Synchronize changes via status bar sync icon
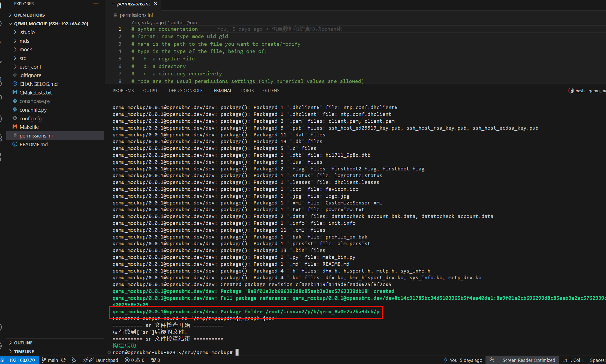Image resolution: width=606 pixels, height=364 pixels. point(63,360)
